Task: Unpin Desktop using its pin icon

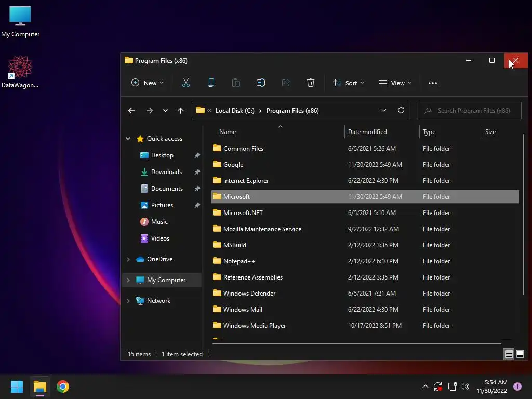Action: [x=197, y=155]
